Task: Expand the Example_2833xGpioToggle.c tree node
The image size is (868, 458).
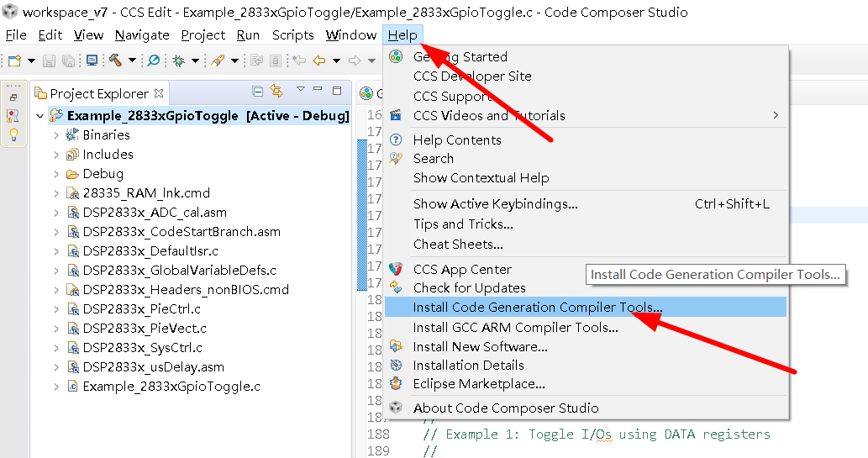Action: tap(56, 387)
